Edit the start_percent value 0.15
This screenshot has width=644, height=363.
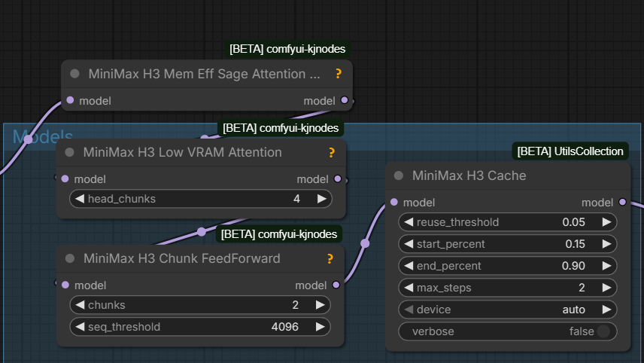pos(575,244)
